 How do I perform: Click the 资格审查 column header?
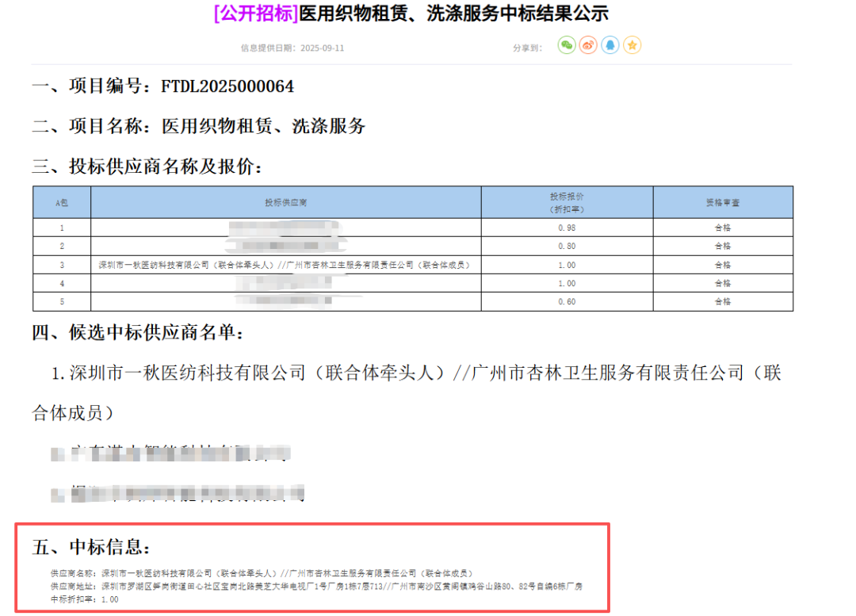722,203
